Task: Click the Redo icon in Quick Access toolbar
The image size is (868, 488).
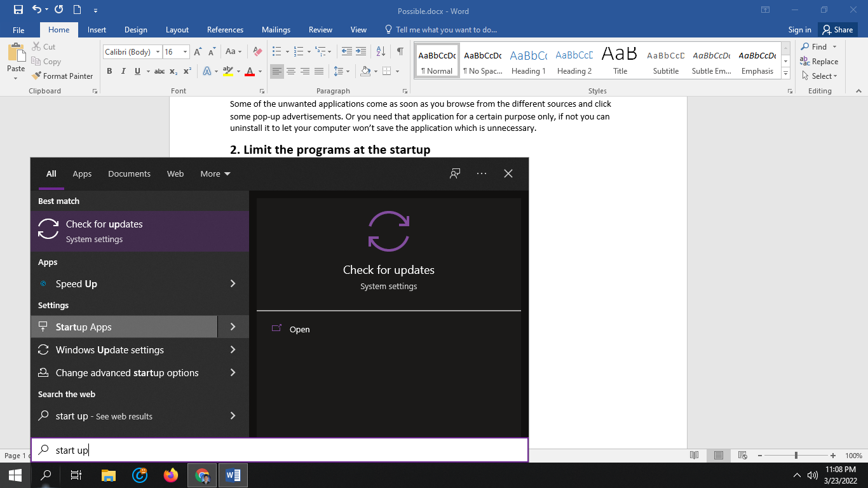Action: click(x=59, y=10)
